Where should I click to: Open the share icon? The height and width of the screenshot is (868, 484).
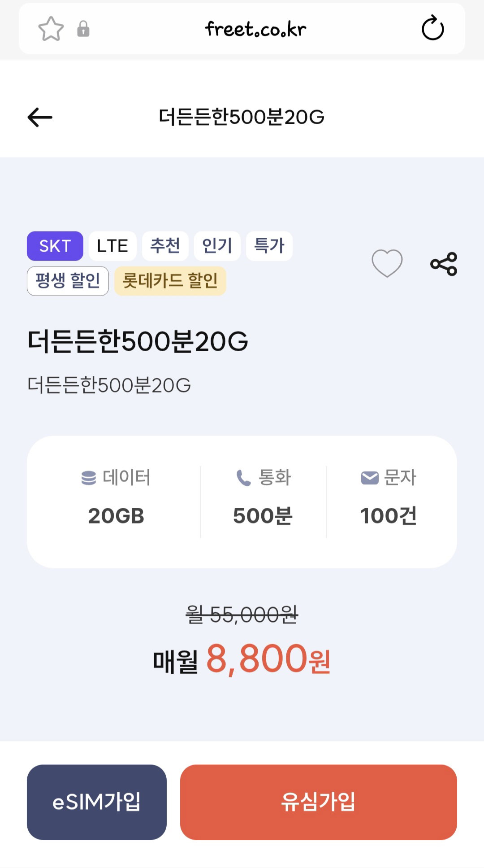(444, 264)
